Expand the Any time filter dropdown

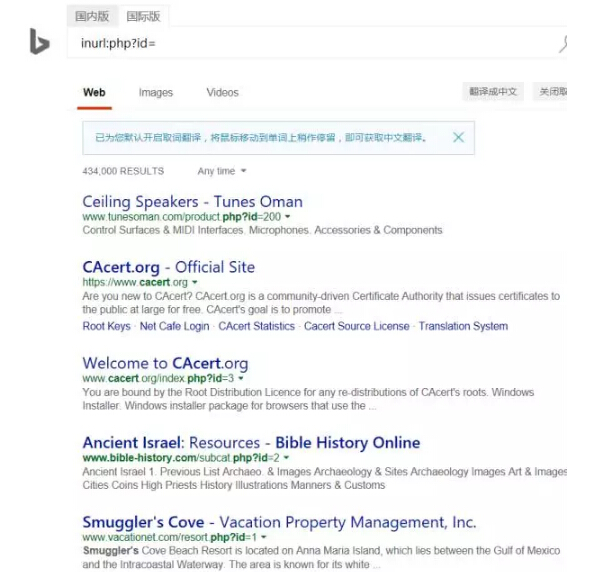222,171
